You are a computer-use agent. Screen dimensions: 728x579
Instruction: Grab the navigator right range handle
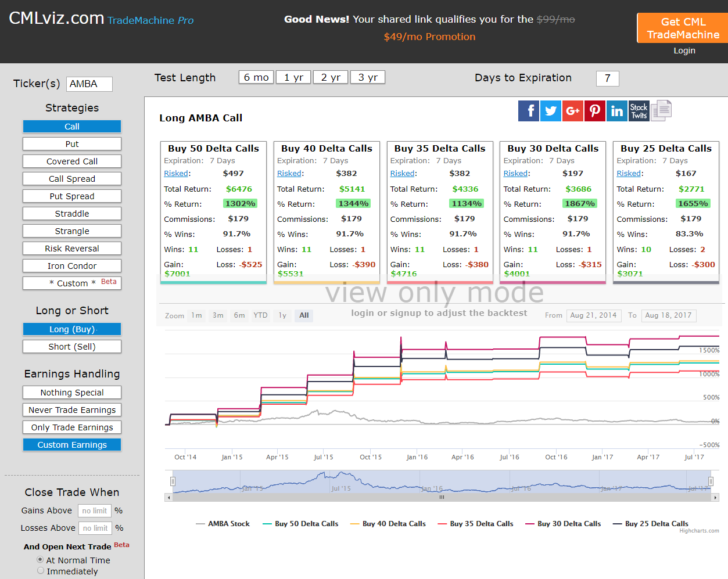click(711, 481)
